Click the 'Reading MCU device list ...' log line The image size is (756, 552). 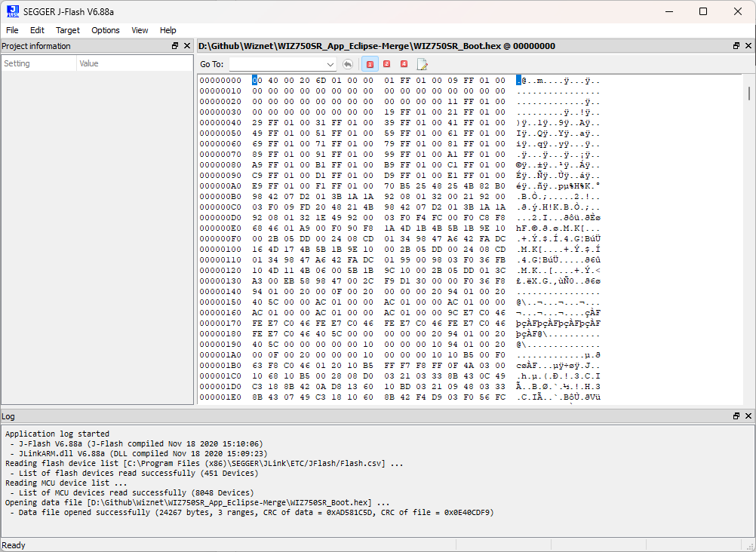(66, 483)
